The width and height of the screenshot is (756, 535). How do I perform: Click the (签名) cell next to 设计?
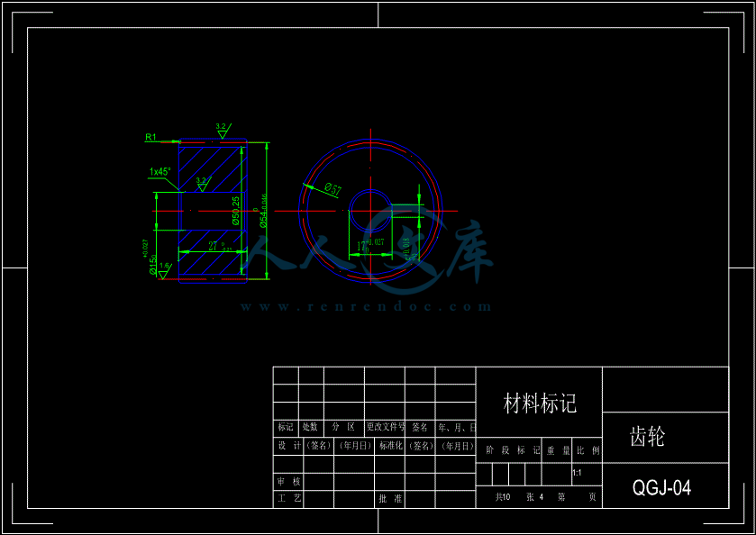point(319,446)
